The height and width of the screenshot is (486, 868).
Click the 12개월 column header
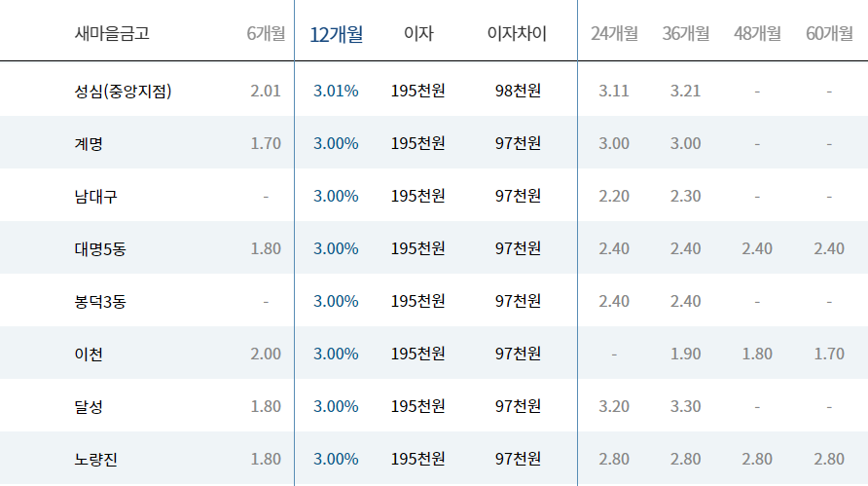coord(336,34)
